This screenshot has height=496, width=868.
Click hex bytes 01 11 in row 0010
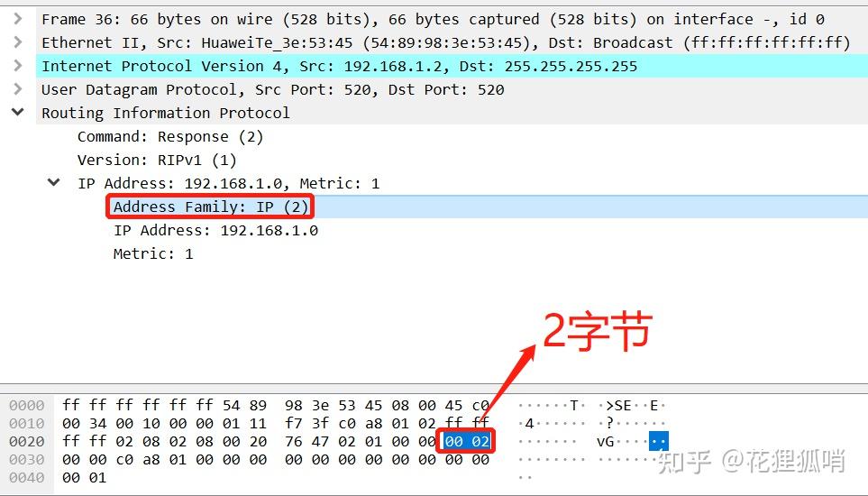244,424
